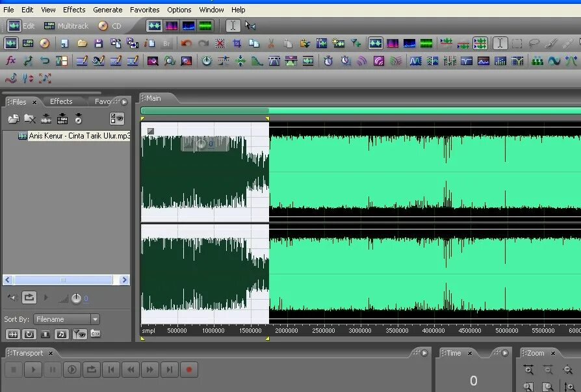Image resolution: width=581 pixels, height=392 pixels.
Task: Zoom out horizontally in Zoom panel
Action: click(548, 369)
